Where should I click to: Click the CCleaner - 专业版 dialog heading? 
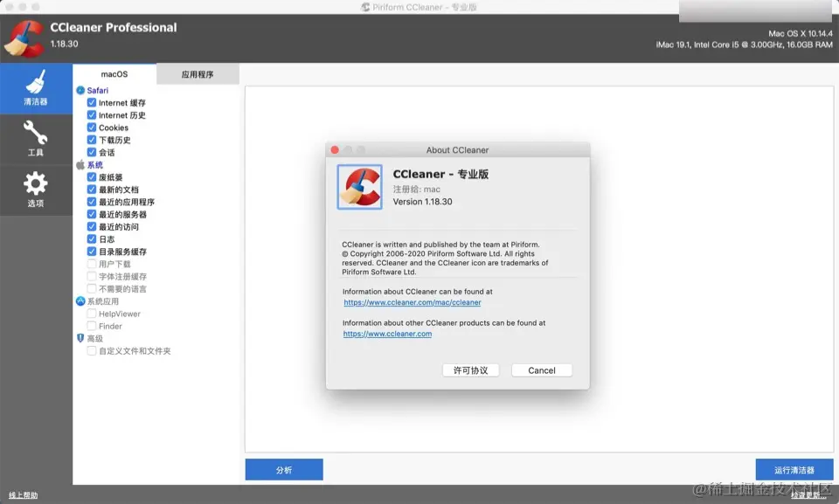click(x=440, y=174)
